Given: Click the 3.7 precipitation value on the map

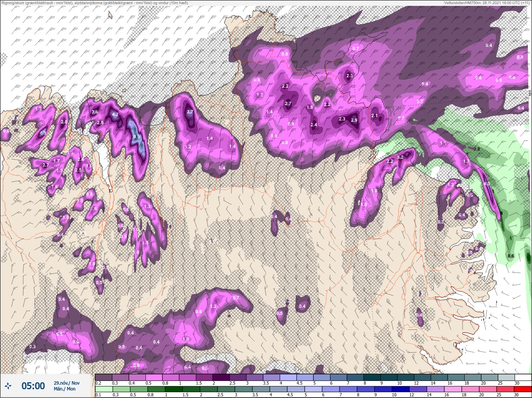Looking at the screenshot, I should pos(190,112).
